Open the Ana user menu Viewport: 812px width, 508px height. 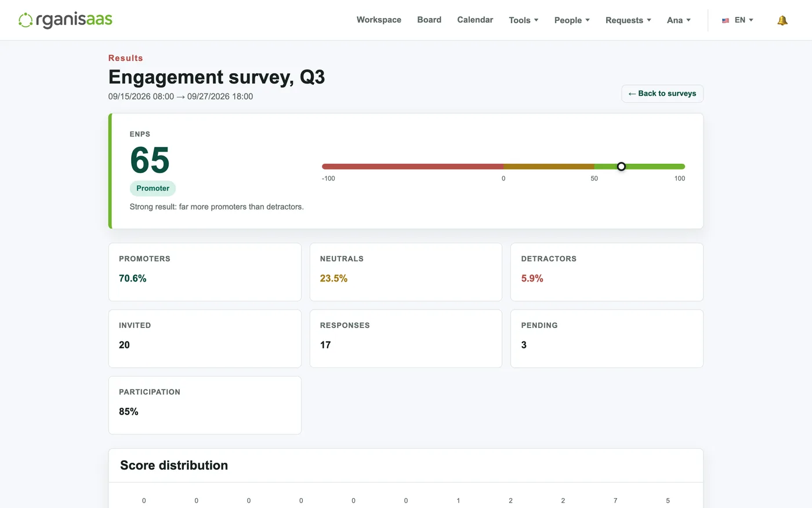pos(679,20)
